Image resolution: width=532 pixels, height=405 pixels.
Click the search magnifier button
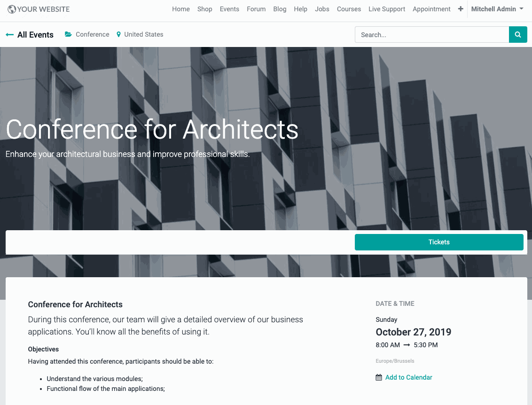[518, 35]
